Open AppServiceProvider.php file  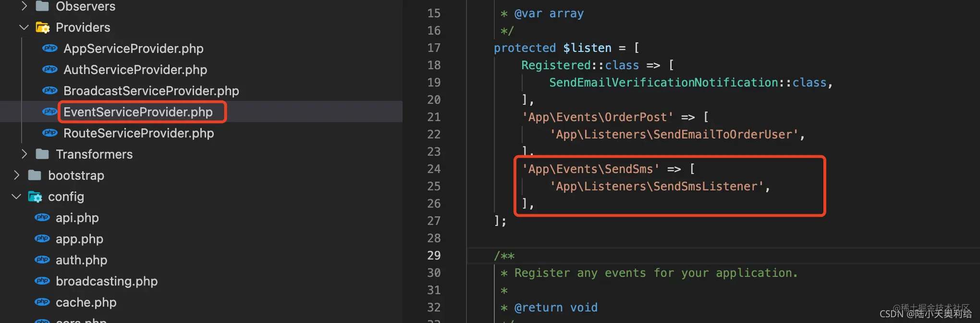click(134, 49)
